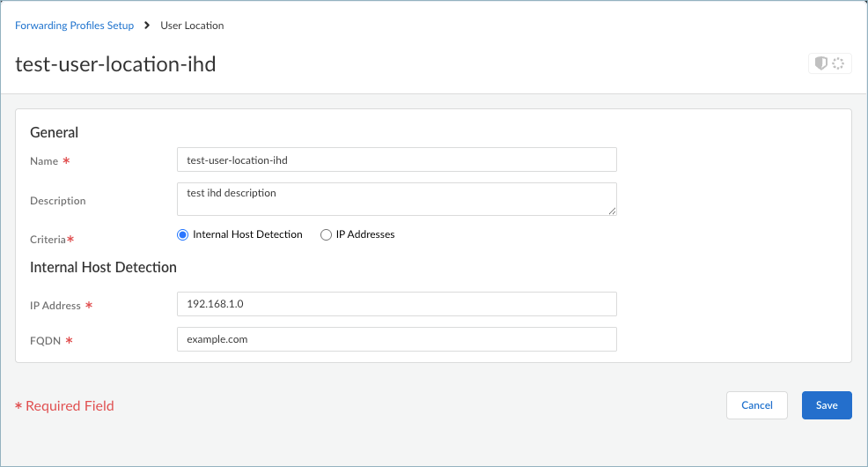Click the breadcrumb chevron separator arrow
The width and height of the screenshot is (868, 467).
pos(147,26)
